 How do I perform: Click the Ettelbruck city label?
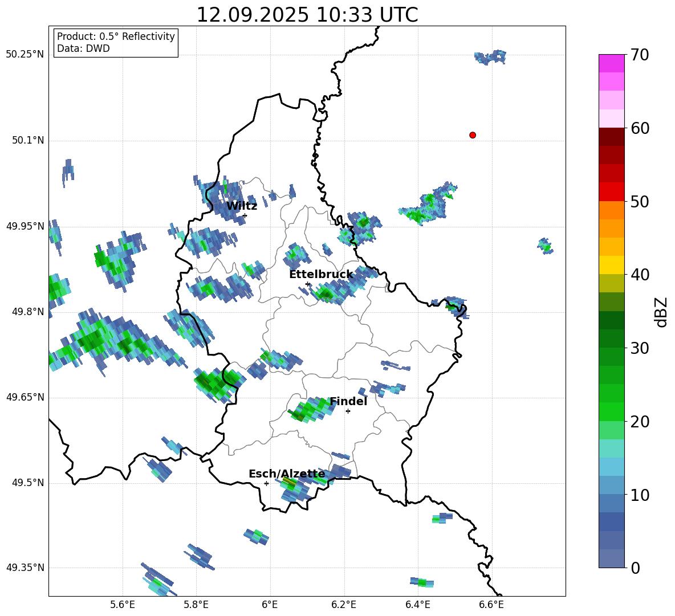click(x=321, y=275)
